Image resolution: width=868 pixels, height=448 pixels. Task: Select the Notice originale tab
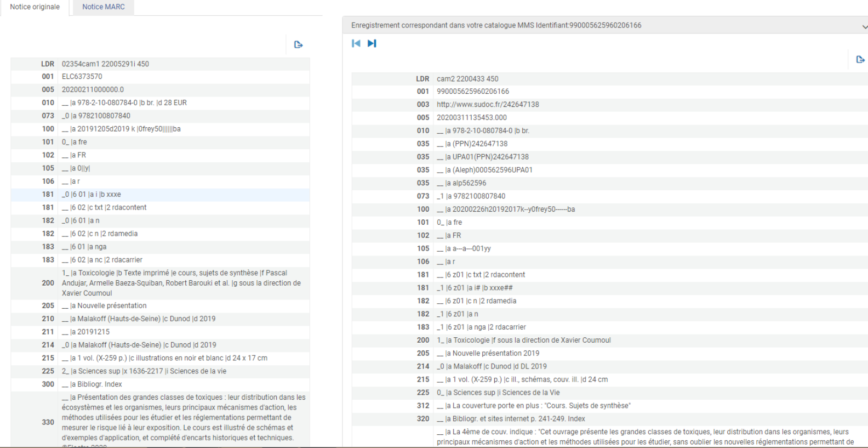click(35, 7)
